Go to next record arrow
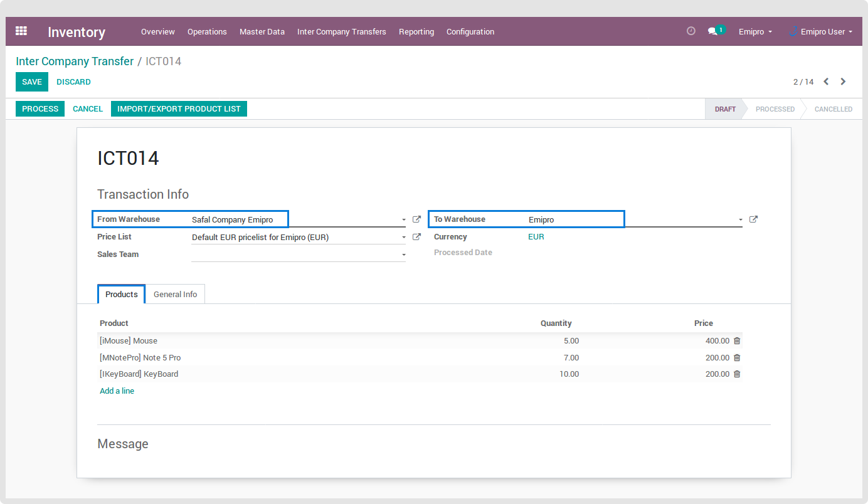868x504 pixels. (x=843, y=81)
